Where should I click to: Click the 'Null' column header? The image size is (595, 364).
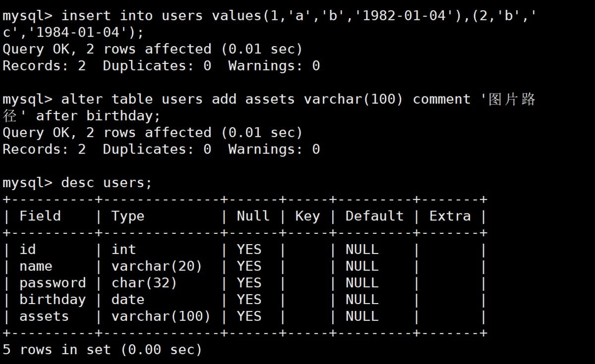point(253,216)
